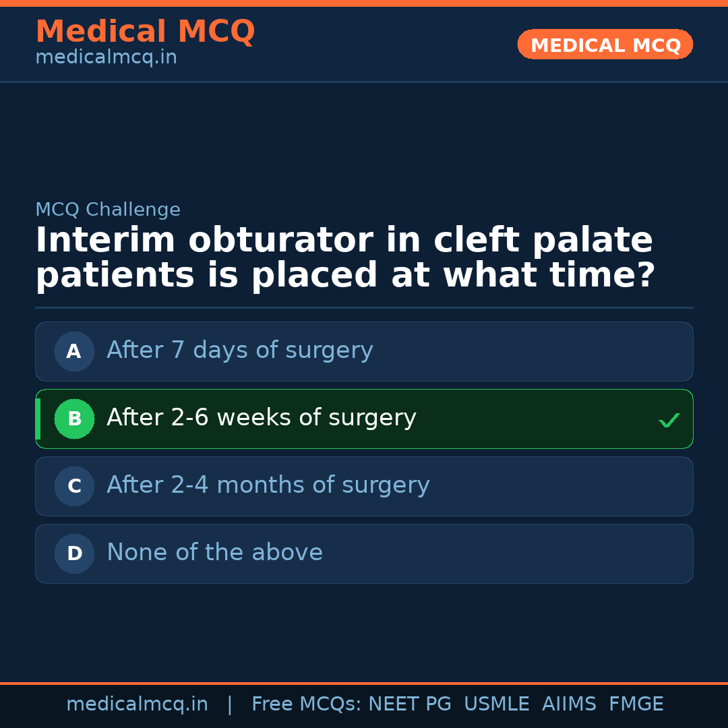Select the green B letter circle
The height and width of the screenshot is (728, 728).
click(x=74, y=419)
